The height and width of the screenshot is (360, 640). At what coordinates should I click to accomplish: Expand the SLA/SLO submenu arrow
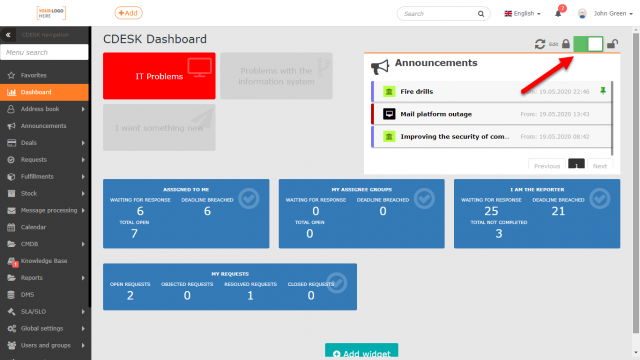click(x=83, y=311)
